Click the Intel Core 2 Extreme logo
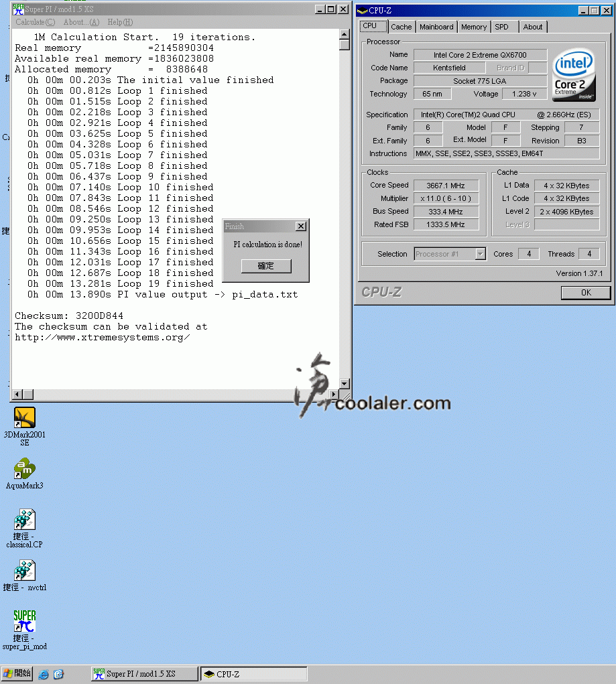 574,75
